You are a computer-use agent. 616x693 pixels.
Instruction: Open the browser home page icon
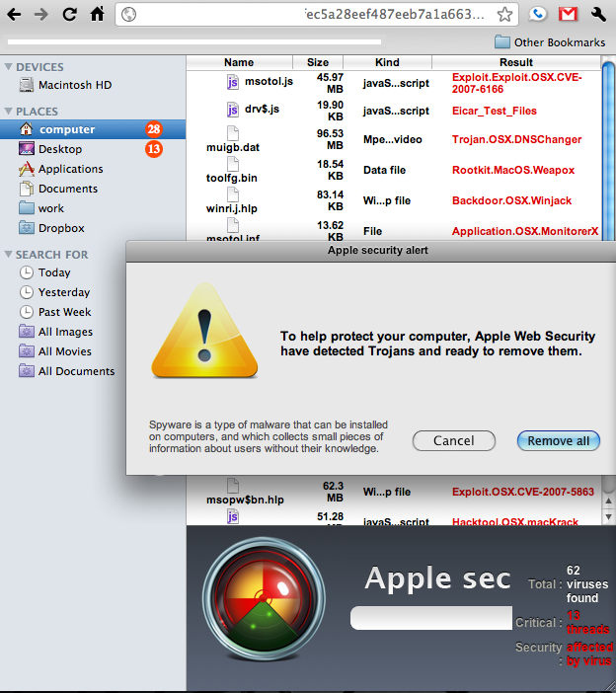pos(98,14)
